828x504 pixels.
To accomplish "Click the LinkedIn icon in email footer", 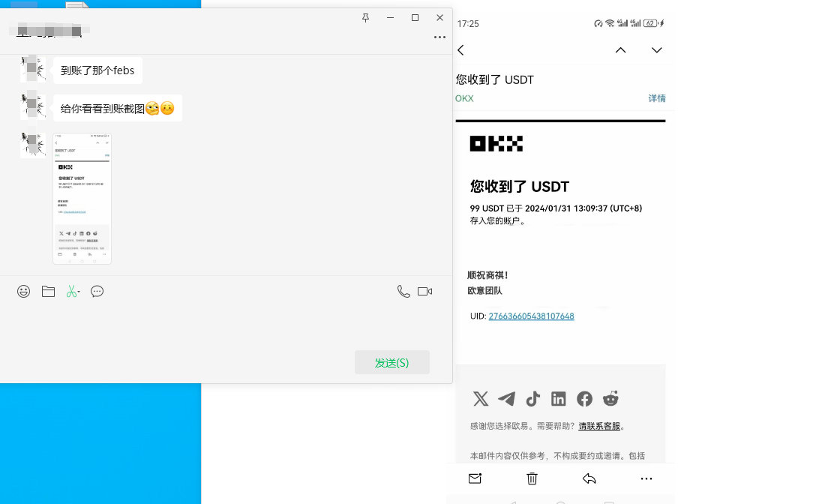I will (559, 399).
